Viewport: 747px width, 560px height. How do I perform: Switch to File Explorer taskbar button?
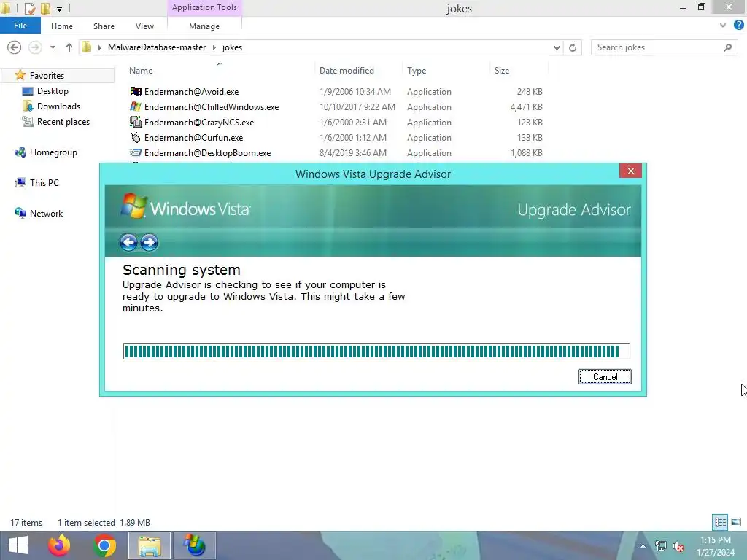[150, 545]
